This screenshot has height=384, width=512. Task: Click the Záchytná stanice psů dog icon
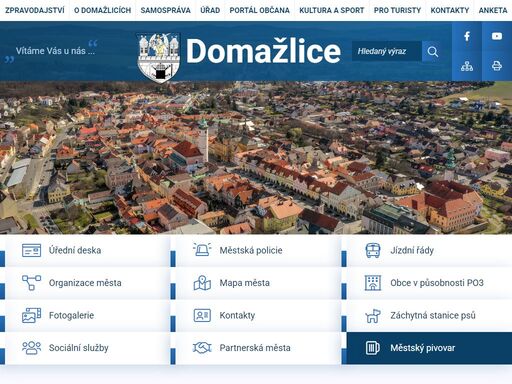pos(373,316)
